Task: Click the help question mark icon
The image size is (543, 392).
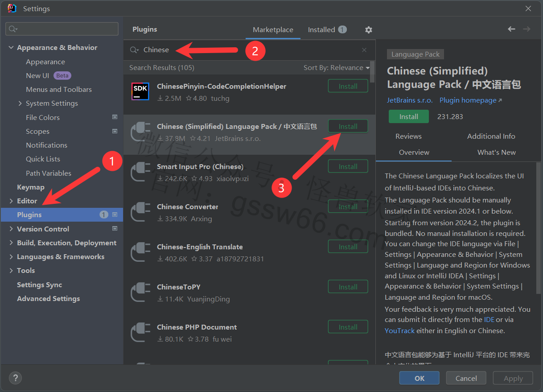Action: [15, 378]
